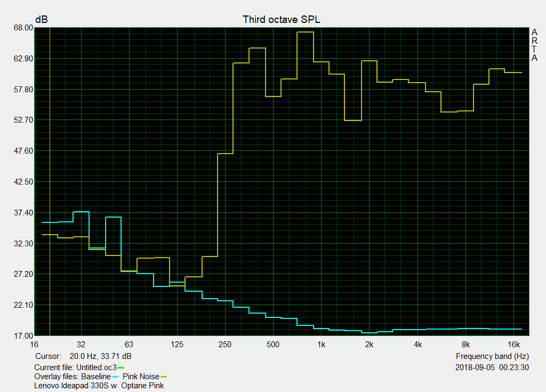Click the yellow Pink Noise overlay swatch
Image resolution: width=546 pixels, height=392 pixels.
164,377
